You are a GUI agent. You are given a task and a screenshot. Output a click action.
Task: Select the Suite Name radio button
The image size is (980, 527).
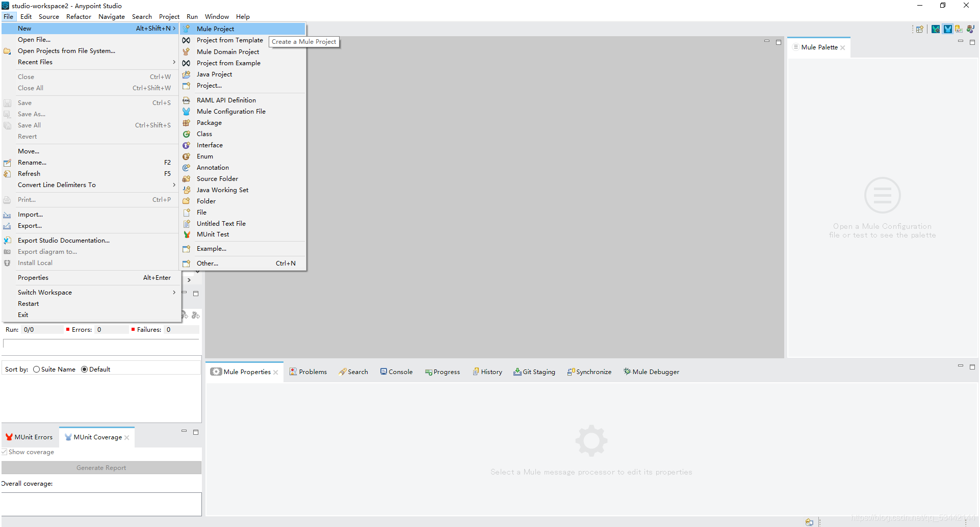click(36, 370)
